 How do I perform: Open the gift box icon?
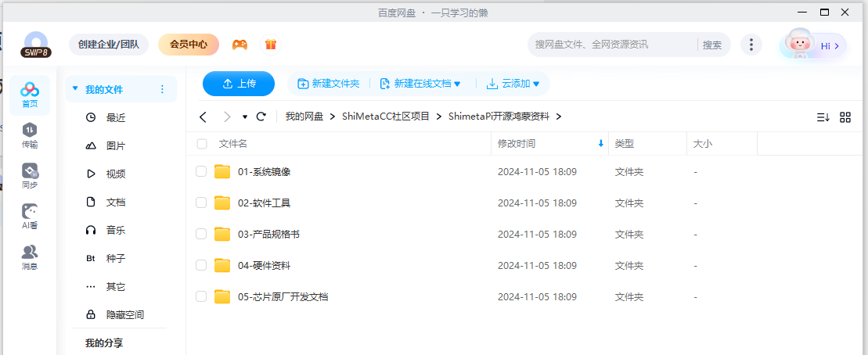[270, 45]
